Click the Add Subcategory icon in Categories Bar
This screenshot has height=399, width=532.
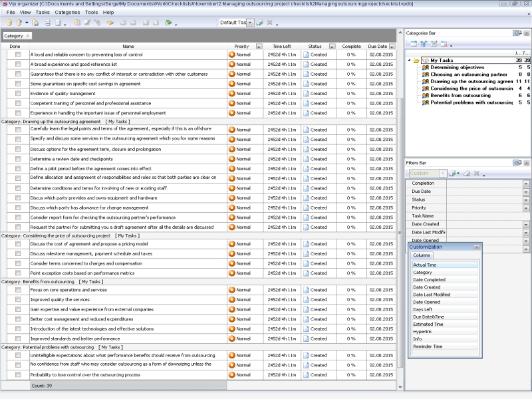423,44
